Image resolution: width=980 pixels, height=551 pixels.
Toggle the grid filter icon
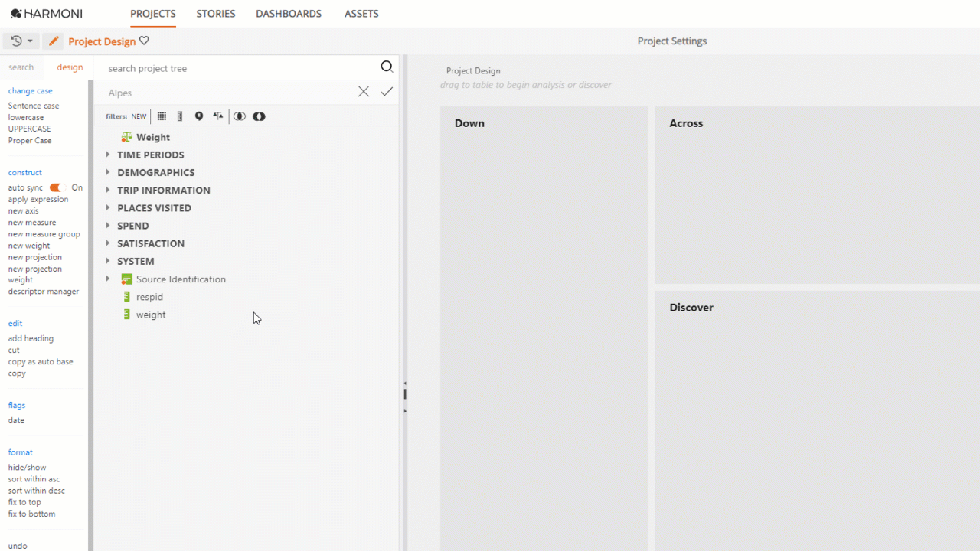162,116
